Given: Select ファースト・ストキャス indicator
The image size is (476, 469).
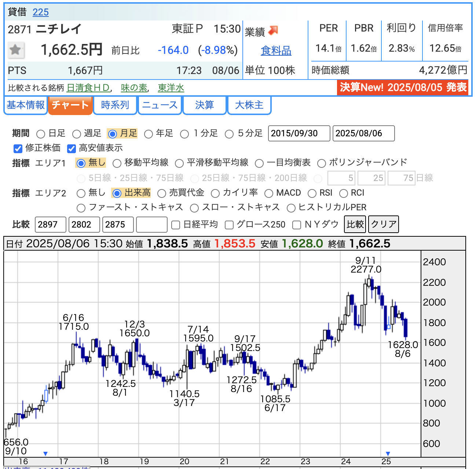Looking at the screenshot, I should pyautogui.click(x=81, y=208).
